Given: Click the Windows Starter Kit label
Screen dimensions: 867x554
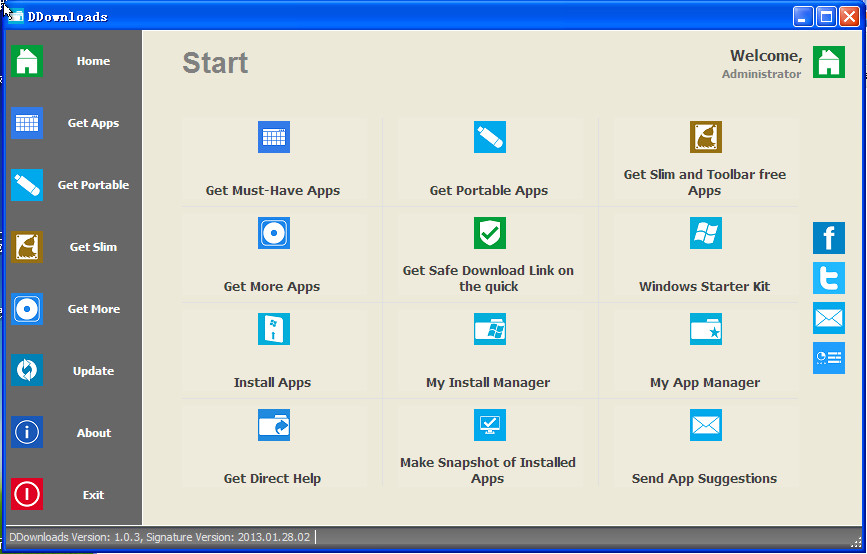Looking at the screenshot, I should click(704, 286).
